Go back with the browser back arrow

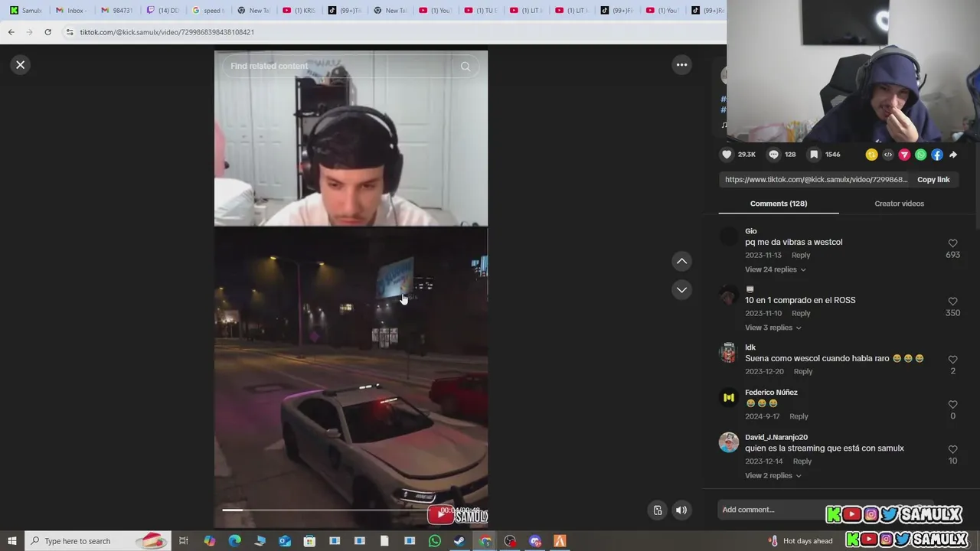coord(11,32)
